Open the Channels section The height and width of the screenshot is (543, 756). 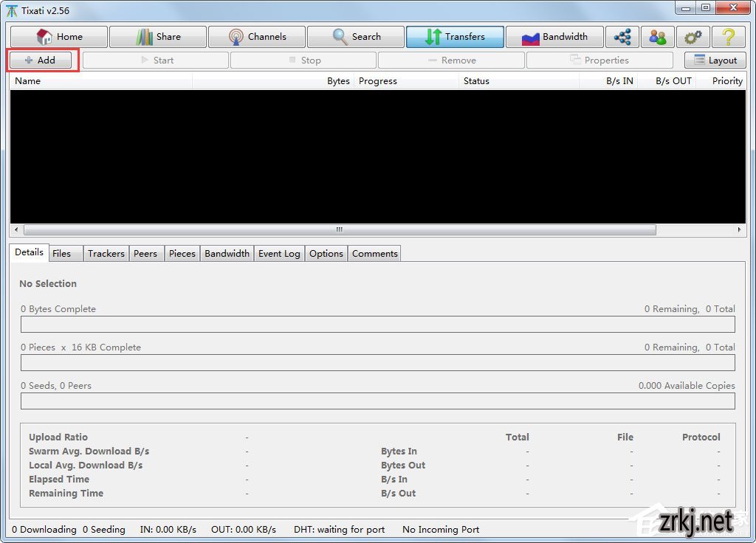(257, 37)
